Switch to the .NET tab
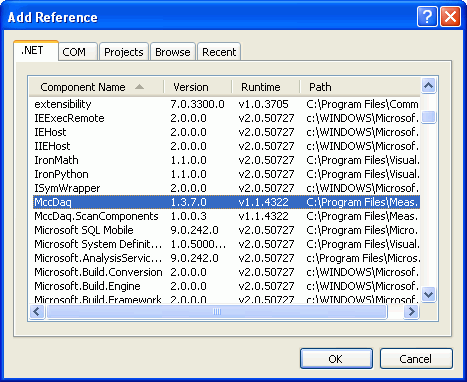Image resolution: width=467 pixels, height=382 pixels. coord(36,51)
